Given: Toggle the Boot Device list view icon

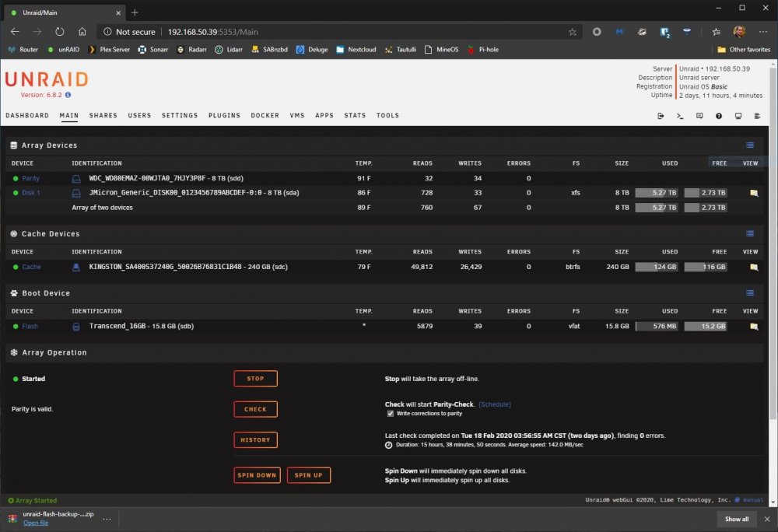Looking at the screenshot, I should [x=750, y=292].
